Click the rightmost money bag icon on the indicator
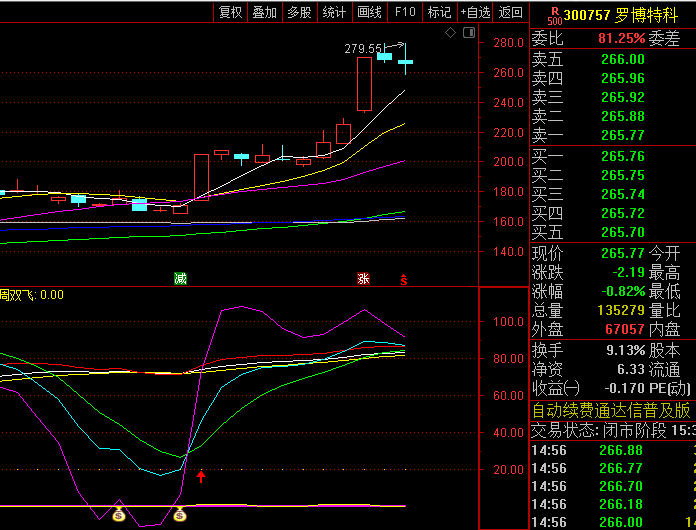Viewport: 696px width, 530px height. (x=180, y=515)
